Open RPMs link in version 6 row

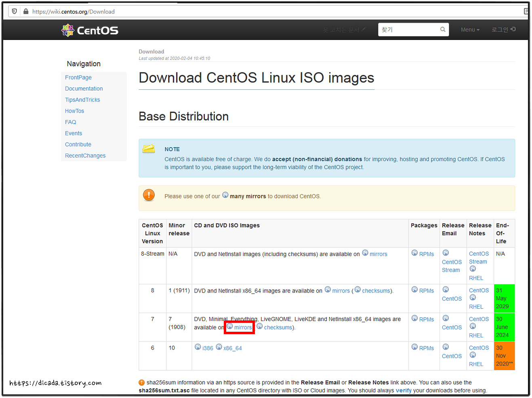[427, 348]
